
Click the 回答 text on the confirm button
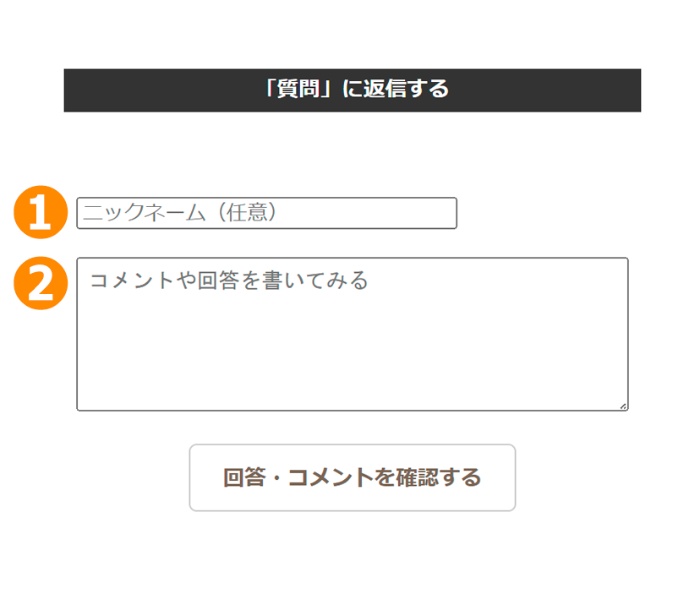click(x=244, y=477)
